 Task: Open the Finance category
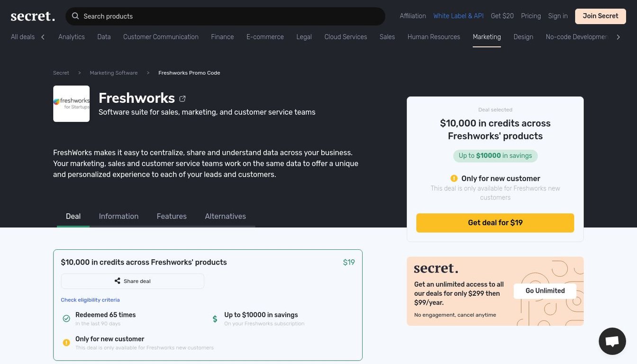pyautogui.click(x=222, y=37)
